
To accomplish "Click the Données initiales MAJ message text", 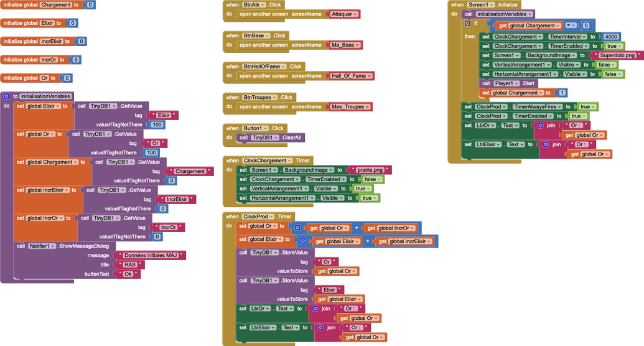I will pyautogui.click(x=151, y=255).
